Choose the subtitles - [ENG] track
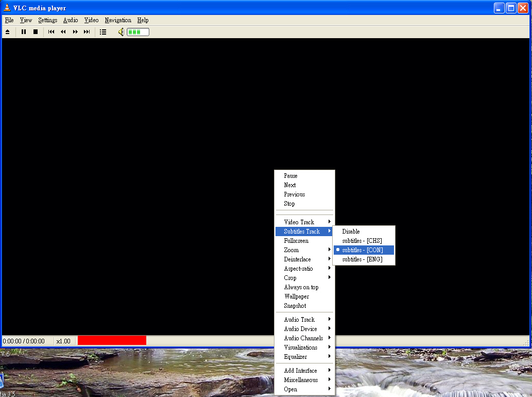This screenshot has width=532, height=397. (362, 259)
